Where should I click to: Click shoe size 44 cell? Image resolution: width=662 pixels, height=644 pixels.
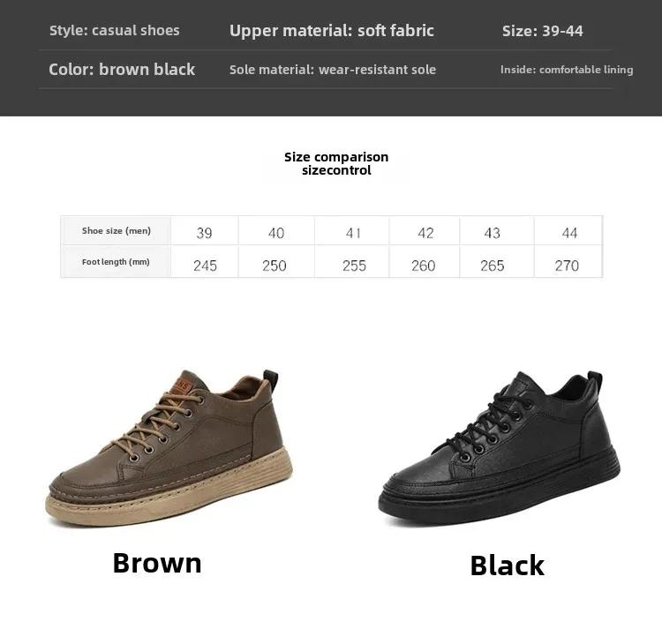568,231
